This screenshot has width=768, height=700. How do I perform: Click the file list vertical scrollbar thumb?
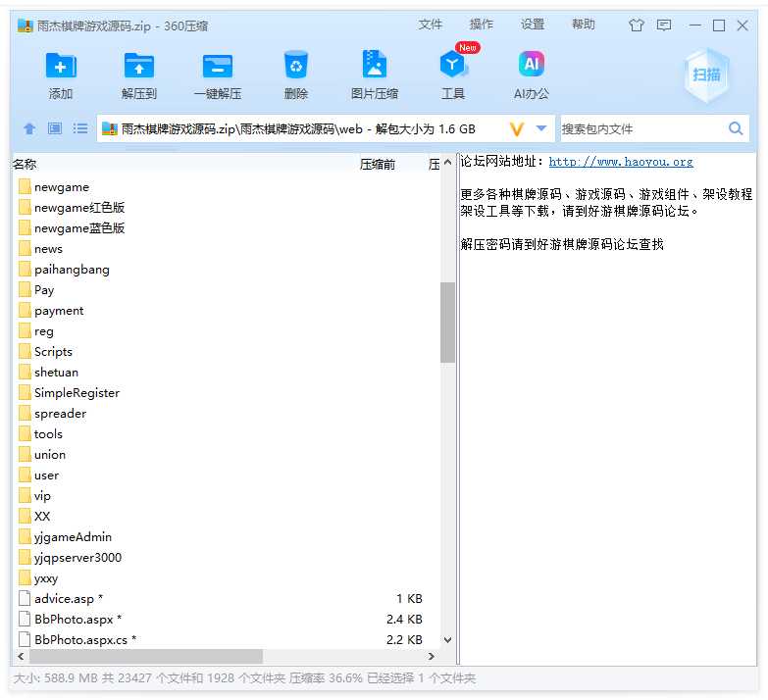[447, 323]
